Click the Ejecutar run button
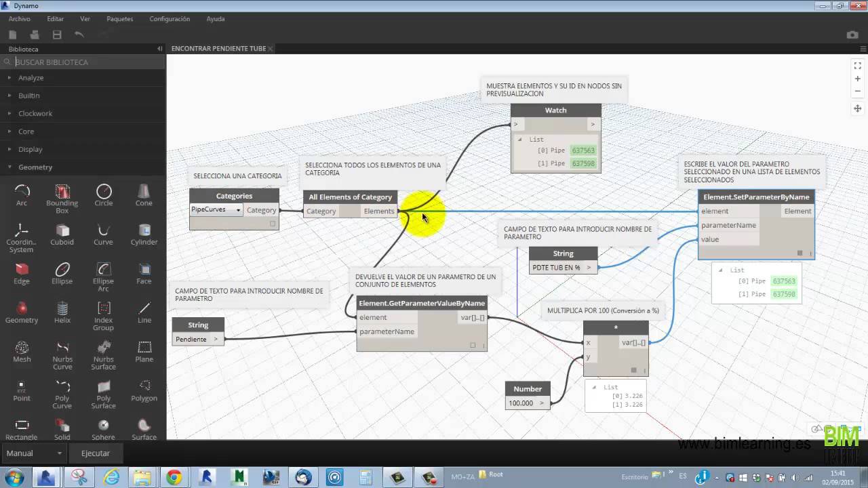The image size is (868, 488). [96, 453]
